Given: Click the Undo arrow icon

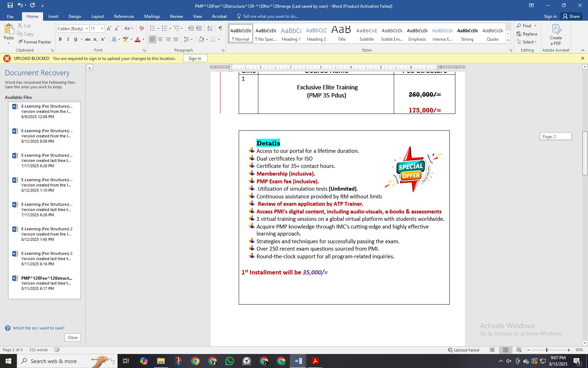Looking at the screenshot, I should tap(20, 5).
